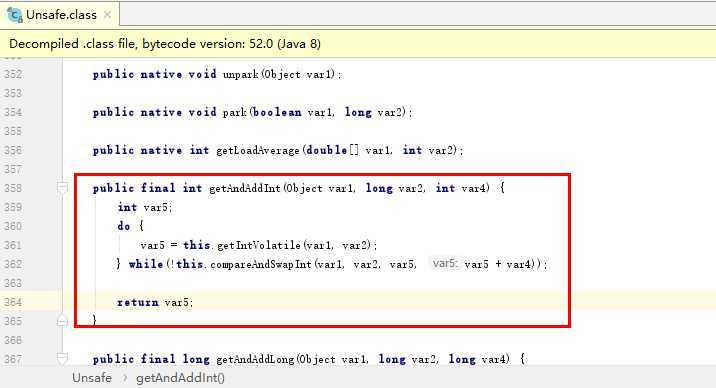Click the return var5 statement
716x388 pixels.
tap(155, 302)
